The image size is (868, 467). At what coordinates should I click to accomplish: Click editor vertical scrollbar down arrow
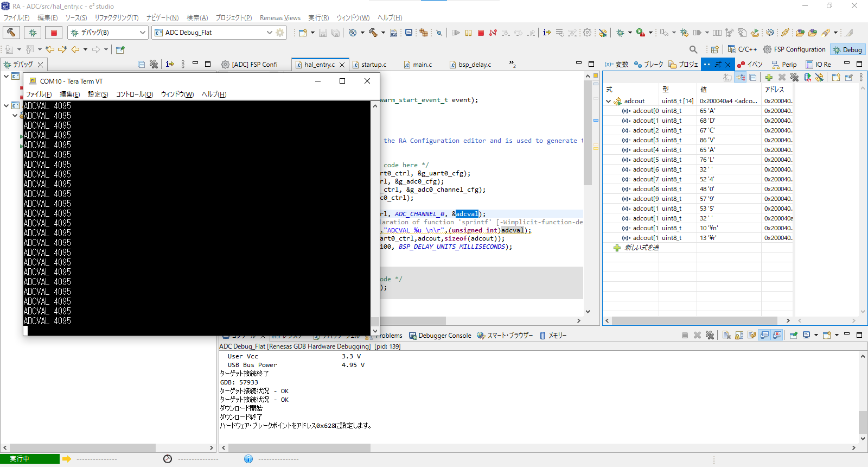point(588,312)
